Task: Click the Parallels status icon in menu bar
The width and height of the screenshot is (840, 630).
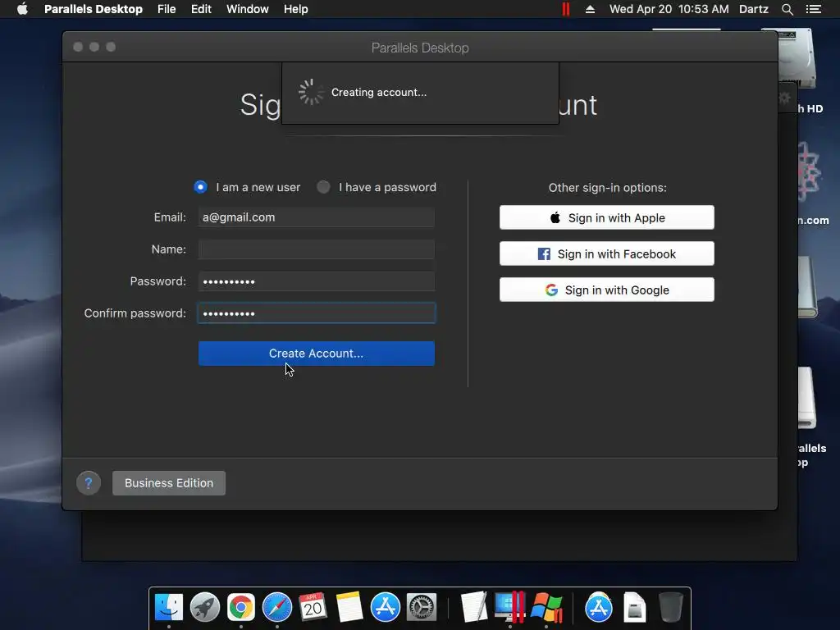Action: (566, 9)
